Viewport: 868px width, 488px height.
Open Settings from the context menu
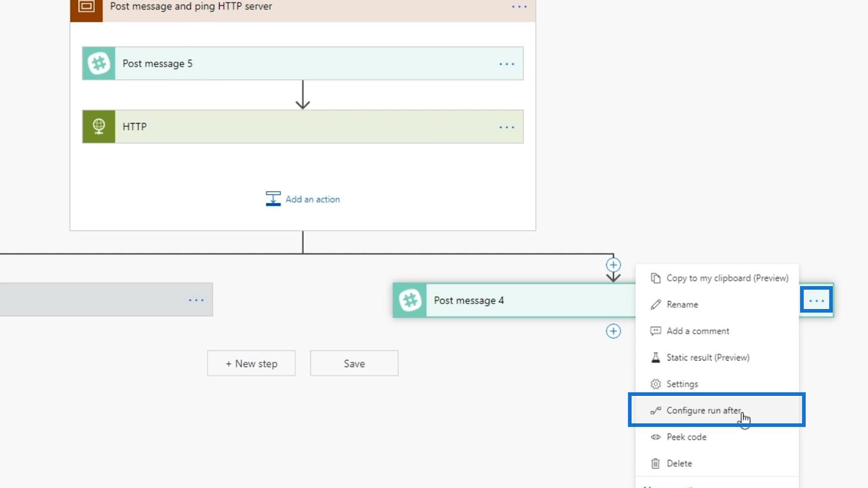(x=717, y=384)
